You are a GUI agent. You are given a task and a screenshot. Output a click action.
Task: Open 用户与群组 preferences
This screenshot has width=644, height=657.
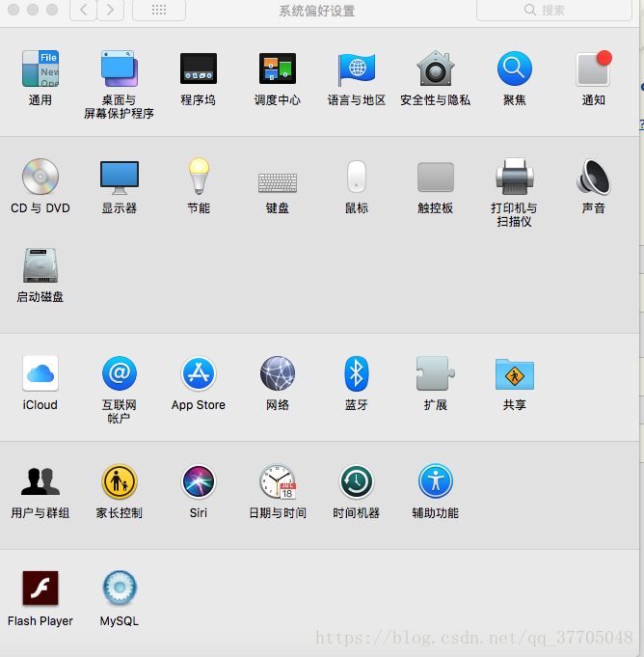pos(40,481)
